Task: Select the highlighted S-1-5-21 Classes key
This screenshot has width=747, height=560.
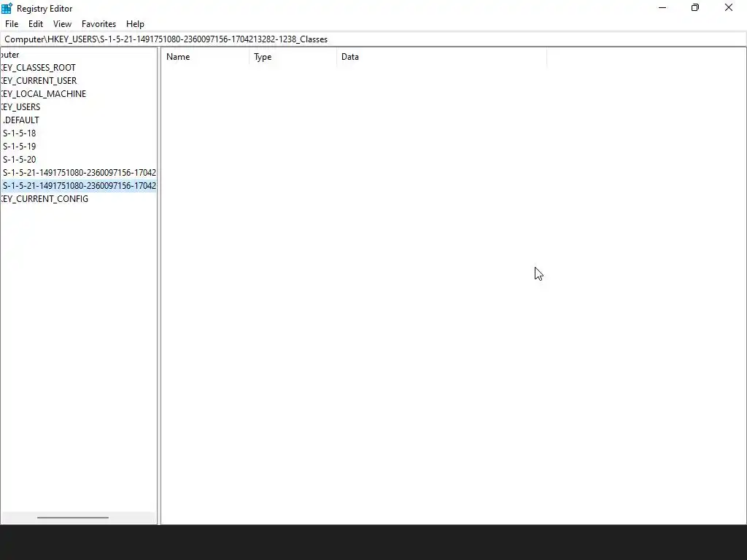Action: tap(79, 185)
